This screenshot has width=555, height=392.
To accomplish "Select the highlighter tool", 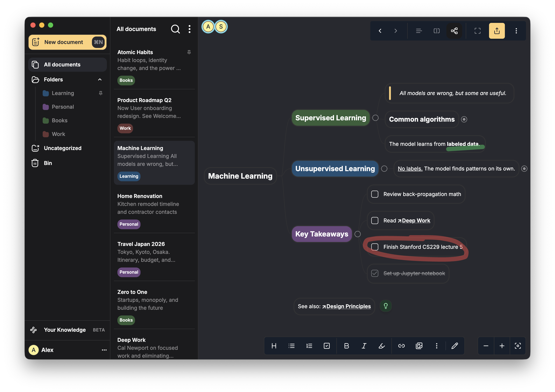I will [x=382, y=346].
